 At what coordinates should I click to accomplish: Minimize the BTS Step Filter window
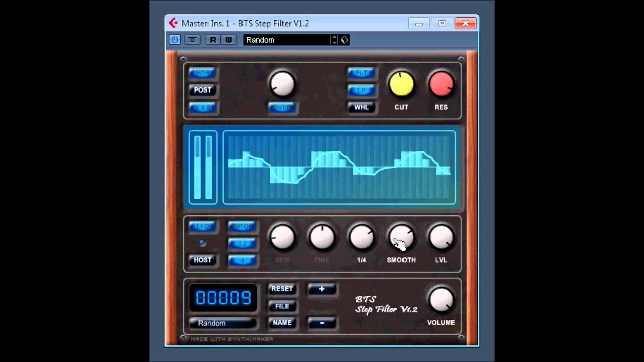(x=419, y=23)
